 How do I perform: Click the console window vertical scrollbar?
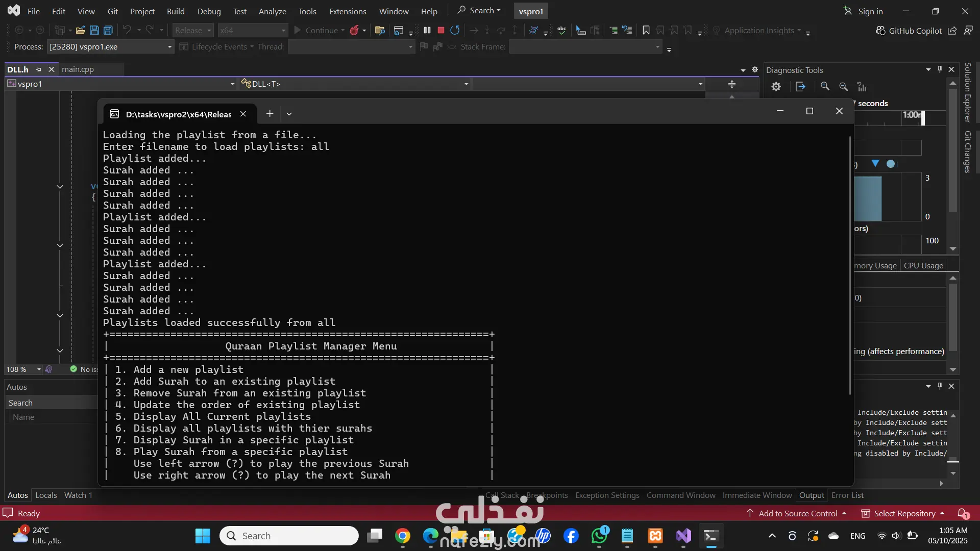click(850, 265)
